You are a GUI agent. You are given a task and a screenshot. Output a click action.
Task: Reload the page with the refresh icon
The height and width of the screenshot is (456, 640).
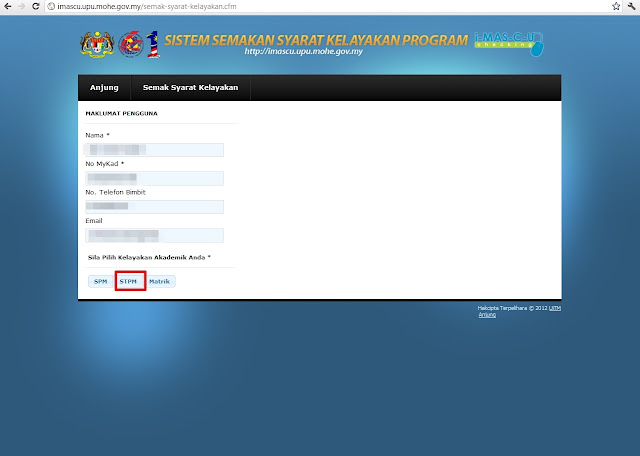36,6
